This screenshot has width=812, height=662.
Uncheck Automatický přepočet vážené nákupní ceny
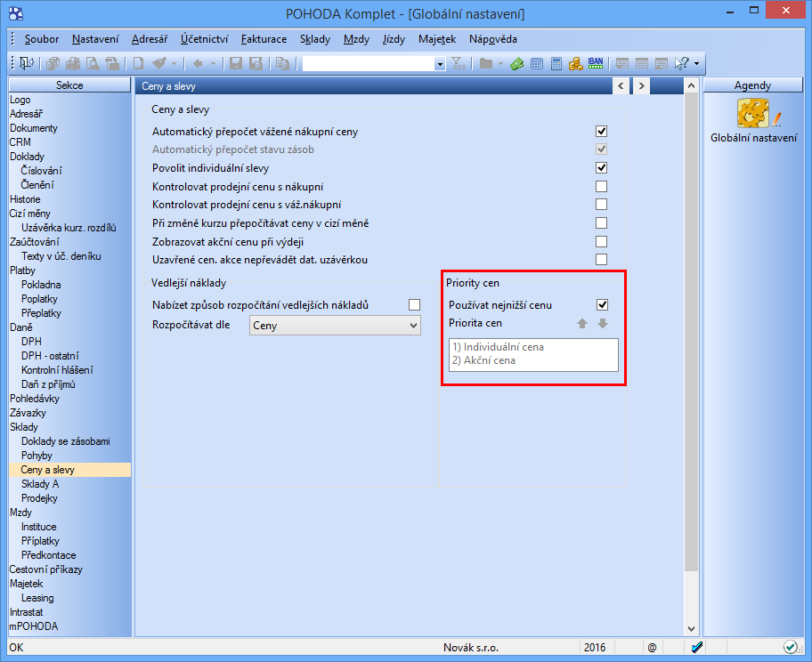click(x=601, y=132)
